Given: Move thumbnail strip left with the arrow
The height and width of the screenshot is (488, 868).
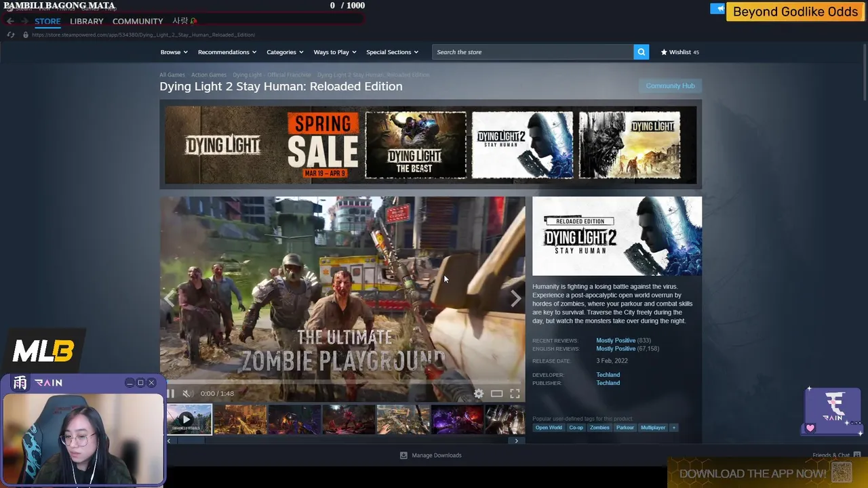Looking at the screenshot, I should point(169,441).
